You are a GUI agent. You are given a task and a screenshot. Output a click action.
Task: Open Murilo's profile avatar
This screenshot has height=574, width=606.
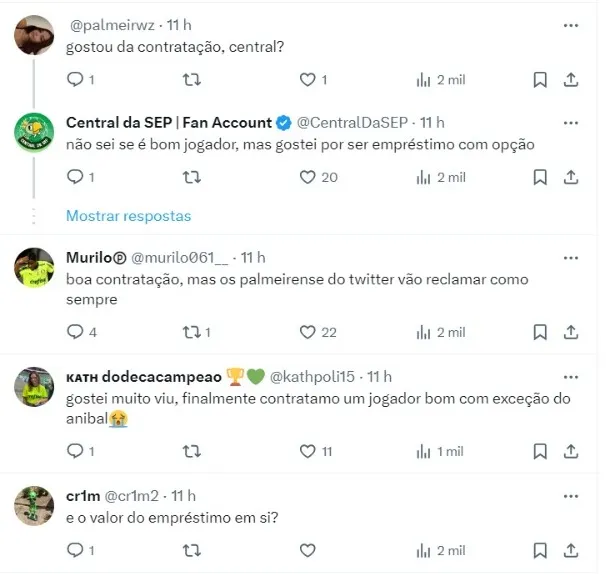point(34,267)
